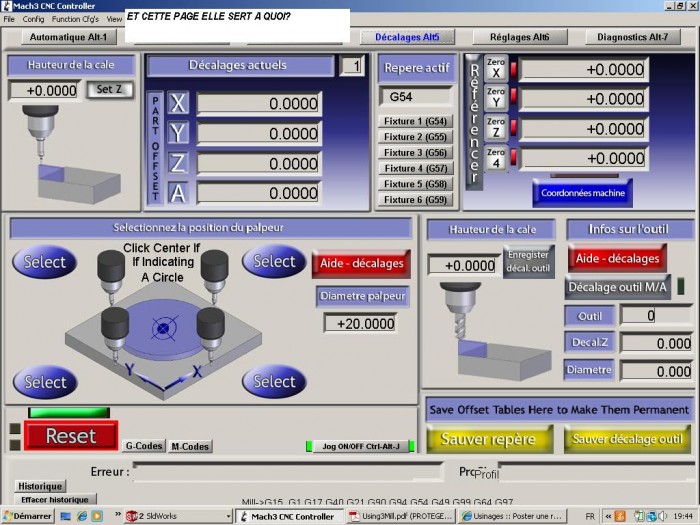Click the Zero X button
The height and width of the screenshot is (525, 700).
click(496, 69)
